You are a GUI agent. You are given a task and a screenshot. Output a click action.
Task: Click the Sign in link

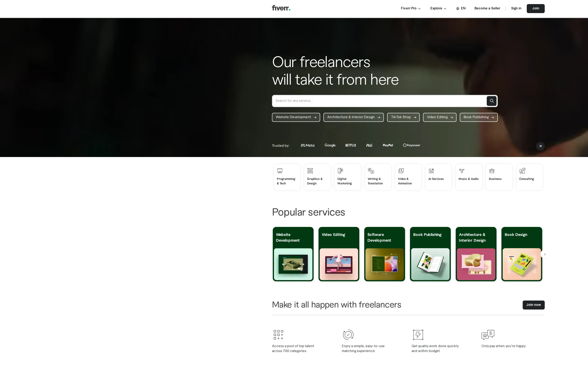516,8
